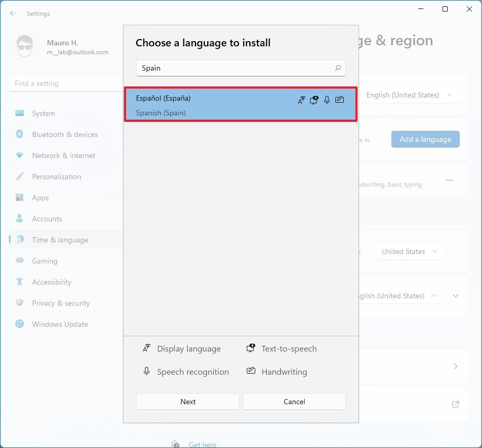Click the Gaming controller icon in the sidebar
Viewport: 482px width, 448px height.
pyautogui.click(x=19, y=261)
